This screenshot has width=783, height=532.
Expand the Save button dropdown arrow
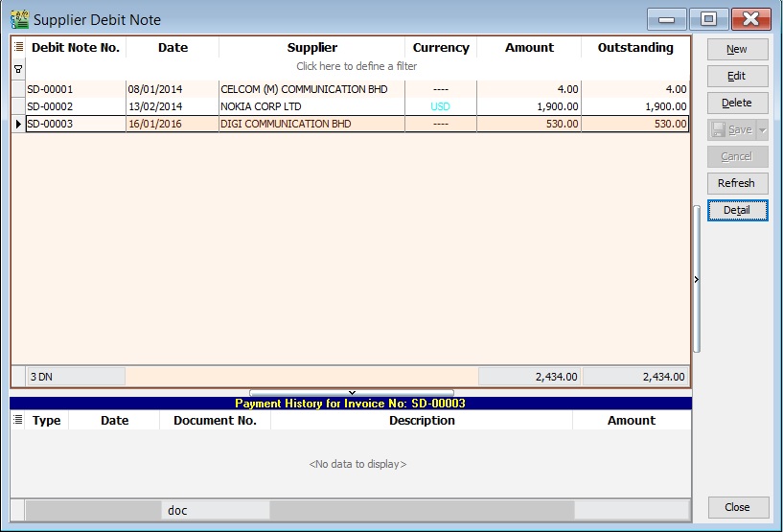[762, 129]
